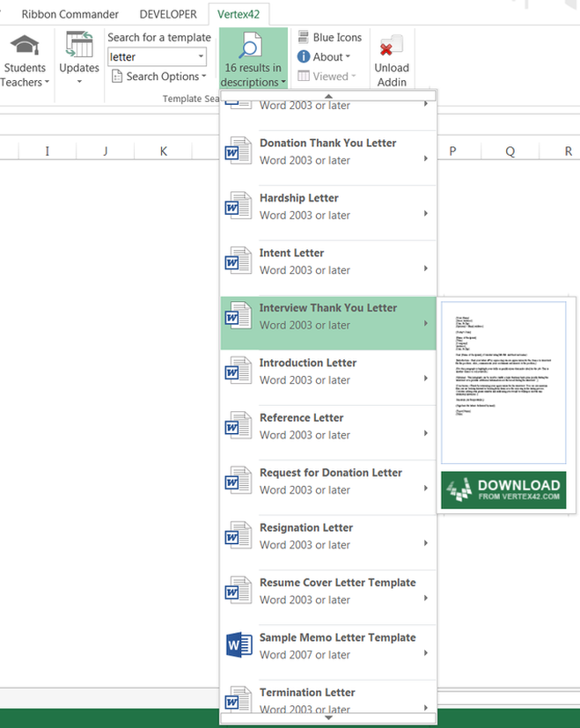Expand the search template combo box arrow
Viewport: 580px width, 728px height.
point(201,56)
